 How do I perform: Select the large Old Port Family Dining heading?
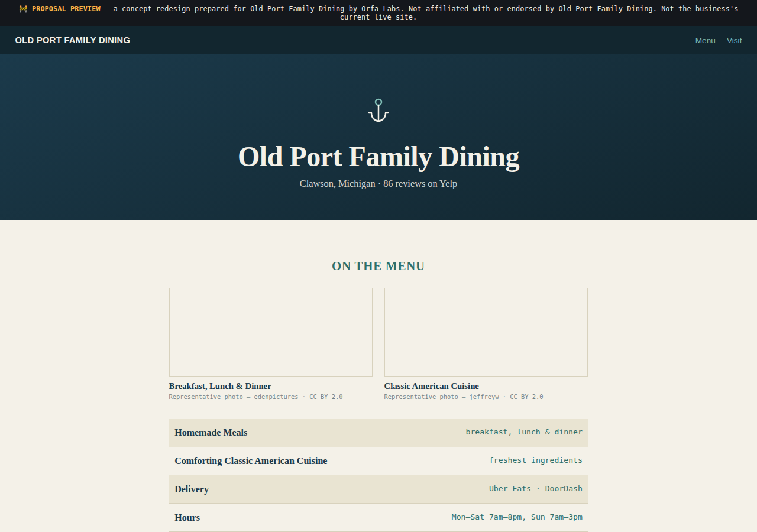[378, 157]
